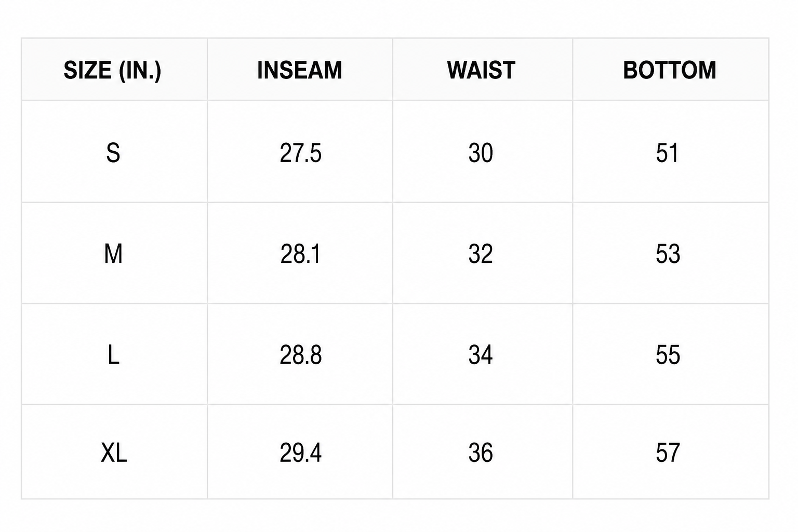Click inseam value 29.4
Screen dimensions: 798x532
[x=300, y=453]
